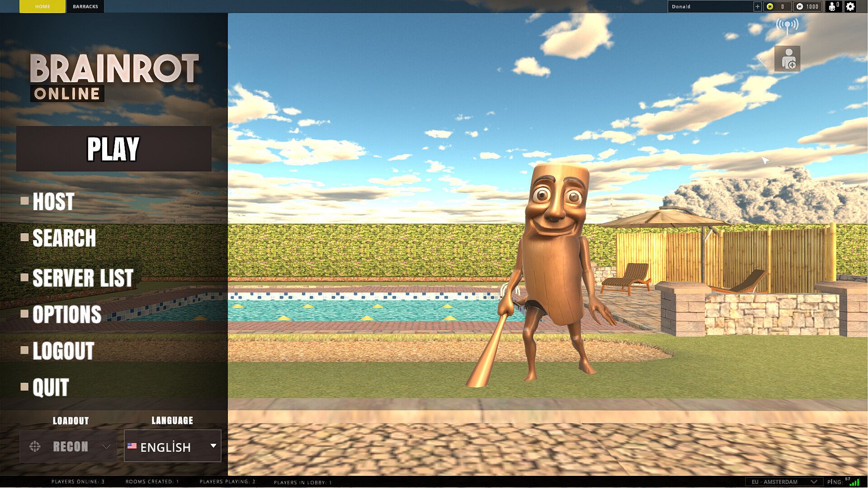
Task: Click Logout in the main menu
Action: [x=63, y=351]
